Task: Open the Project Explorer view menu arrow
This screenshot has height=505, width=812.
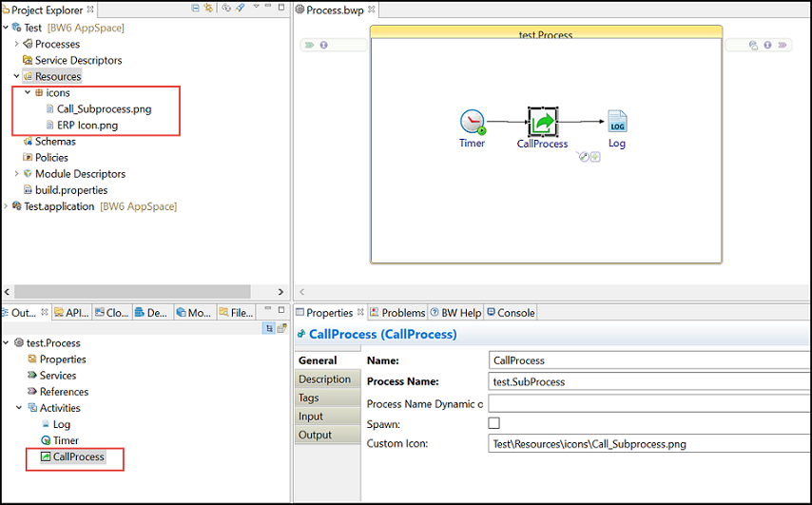Action: coord(256,9)
